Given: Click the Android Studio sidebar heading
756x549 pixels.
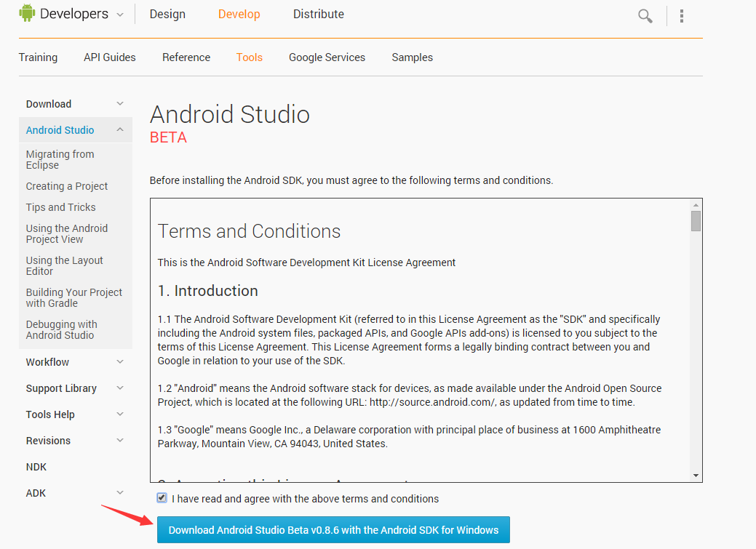Looking at the screenshot, I should tap(60, 130).
